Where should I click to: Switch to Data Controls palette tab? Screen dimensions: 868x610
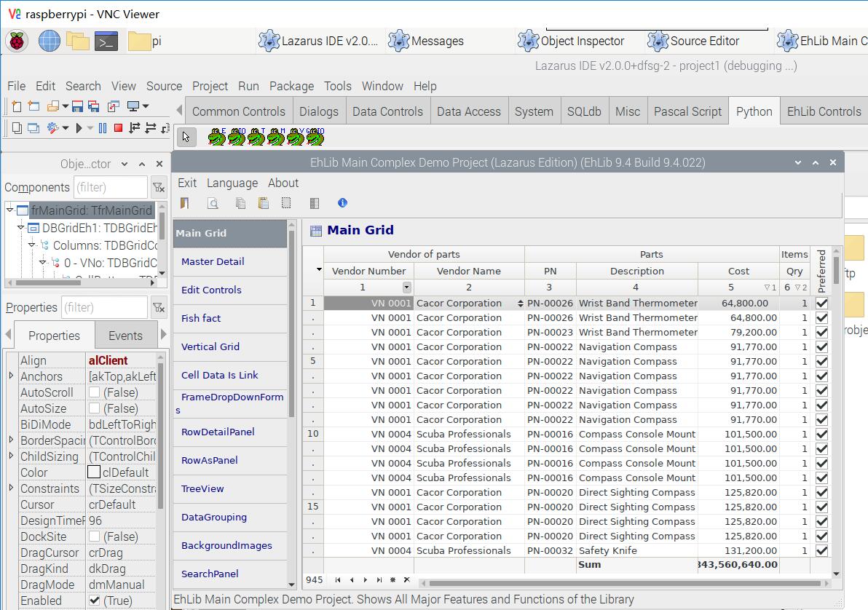pyautogui.click(x=387, y=112)
